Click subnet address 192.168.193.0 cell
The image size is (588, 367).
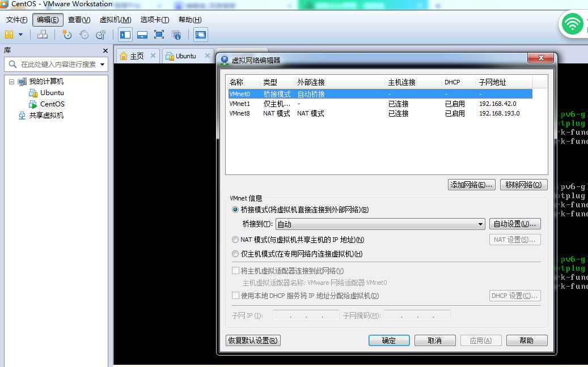coord(499,113)
